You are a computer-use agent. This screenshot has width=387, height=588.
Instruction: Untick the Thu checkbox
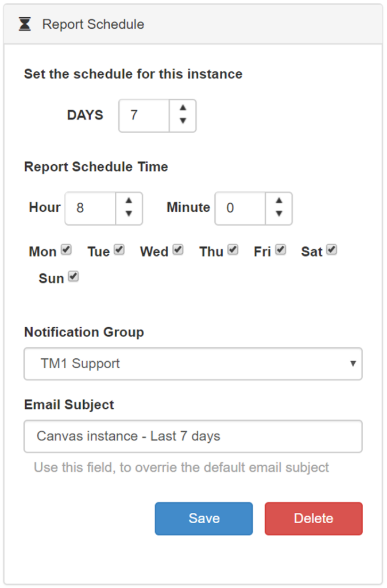[233, 250]
